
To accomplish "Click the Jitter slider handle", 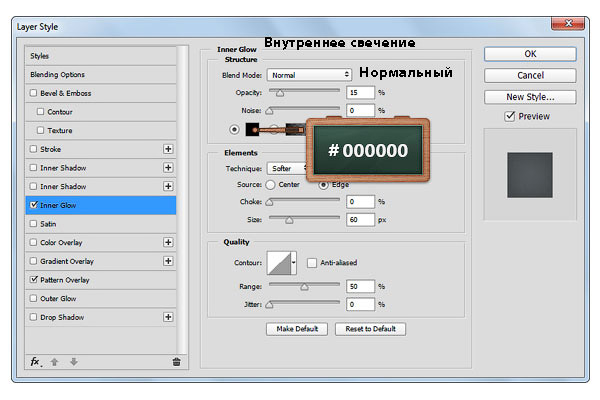I will coord(269,305).
